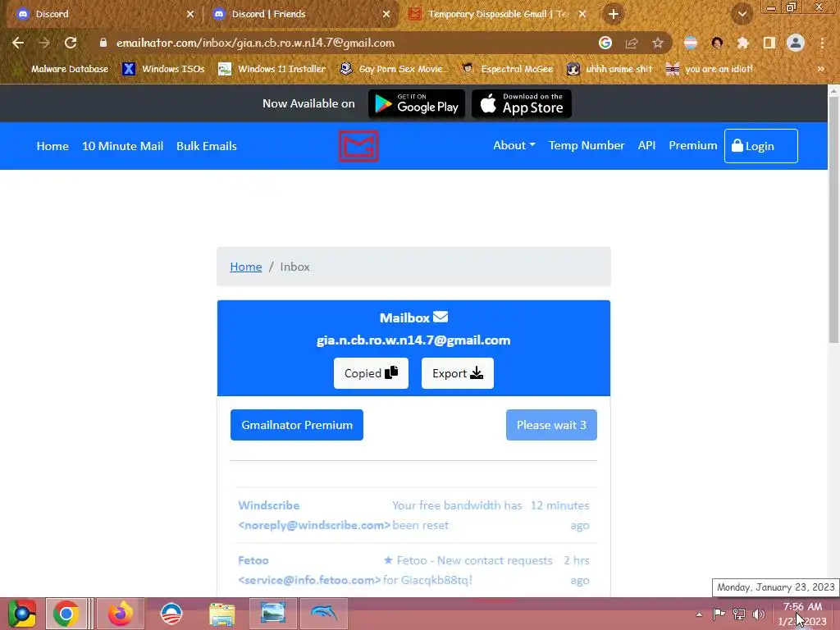Image resolution: width=840 pixels, height=630 pixels.
Task: Open Chrome's three-dot menu
Action: coord(822,43)
